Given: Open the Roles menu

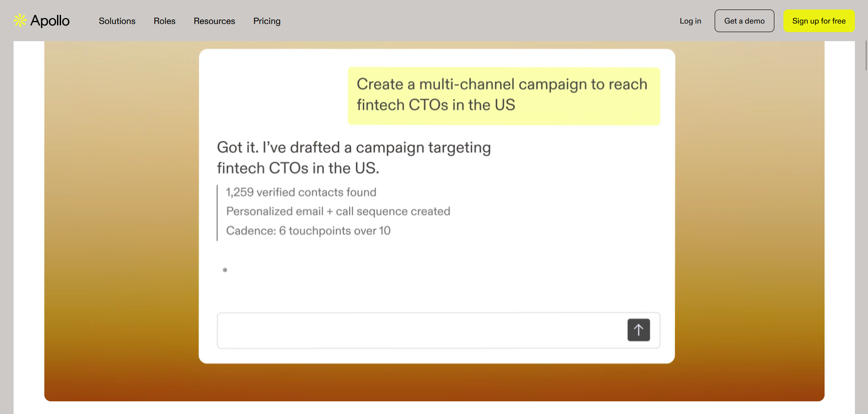Looking at the screenshot, I should (x=164, y=21).
